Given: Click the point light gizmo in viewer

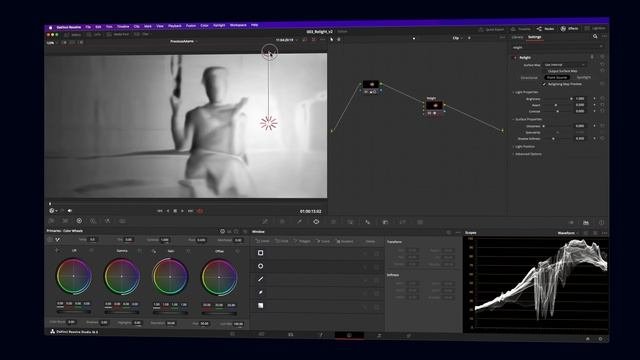Looking at the screenshot, I should pyautogui.click(x=269, y=123).
